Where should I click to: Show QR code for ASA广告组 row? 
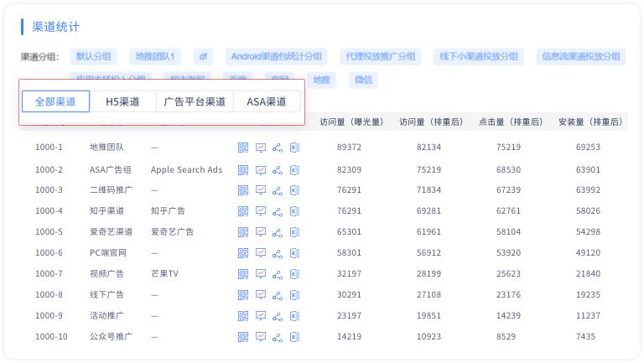click(243, 169)
